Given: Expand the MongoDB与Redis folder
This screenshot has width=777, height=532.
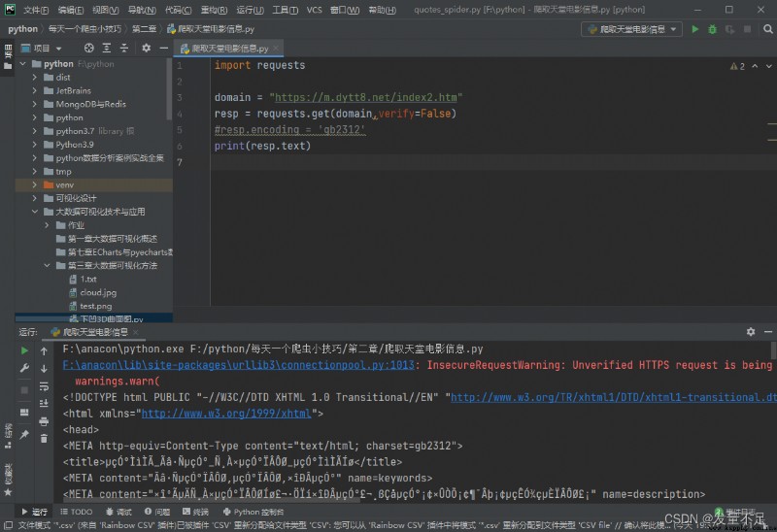Looking at the screenshot, I should pos(34,104).
